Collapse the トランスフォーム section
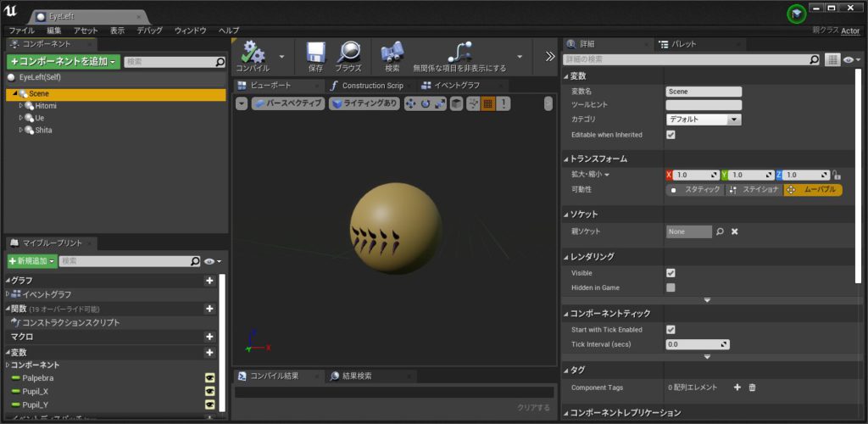 coord(567,159)
